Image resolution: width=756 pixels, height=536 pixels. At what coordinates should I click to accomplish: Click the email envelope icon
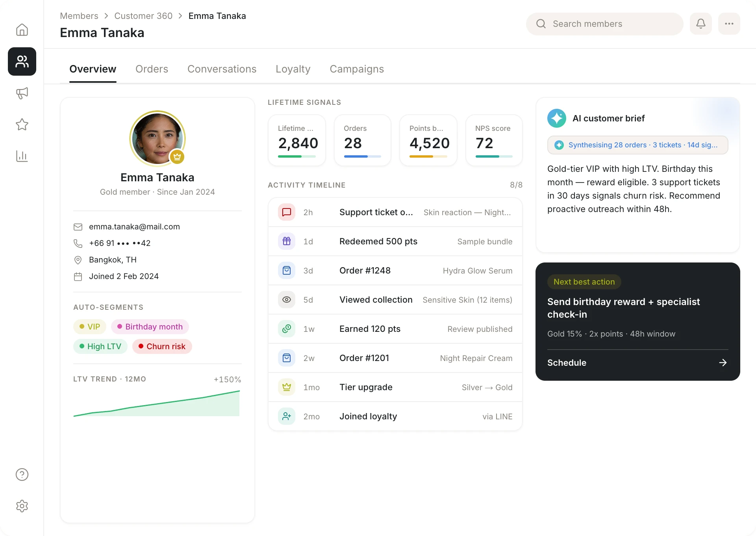pos(78,227)
